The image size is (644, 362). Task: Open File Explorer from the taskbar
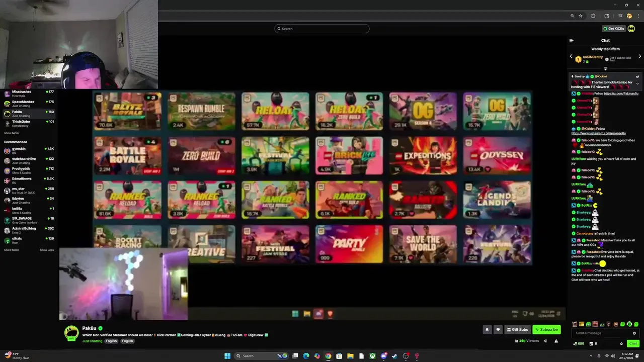pyautogui.click(x=350, y=356)
